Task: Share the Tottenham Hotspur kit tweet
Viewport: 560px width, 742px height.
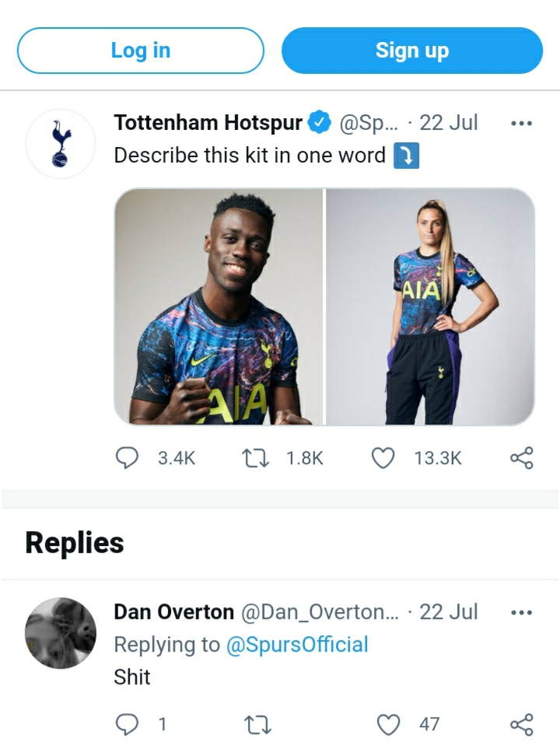Action: (521, 458)
